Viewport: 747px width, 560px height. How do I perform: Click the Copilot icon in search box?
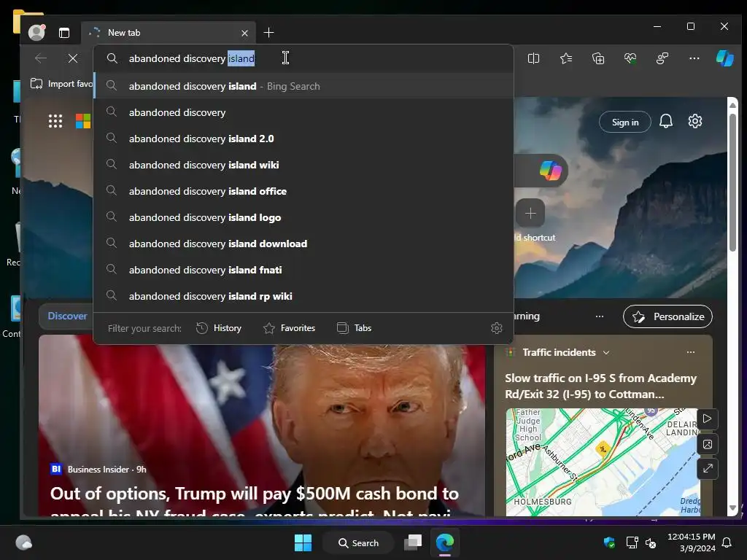(x=550, y=170)
